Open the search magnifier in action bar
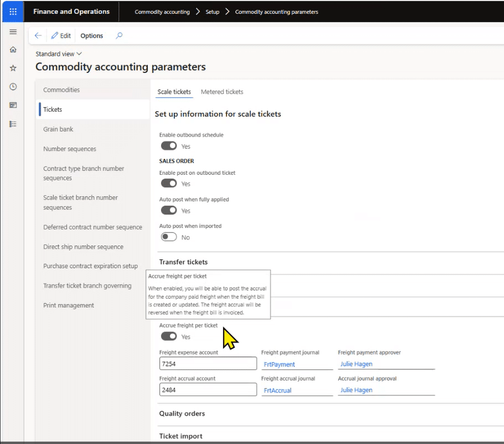This screenshot has height=444, width=504. pos(119,36)
